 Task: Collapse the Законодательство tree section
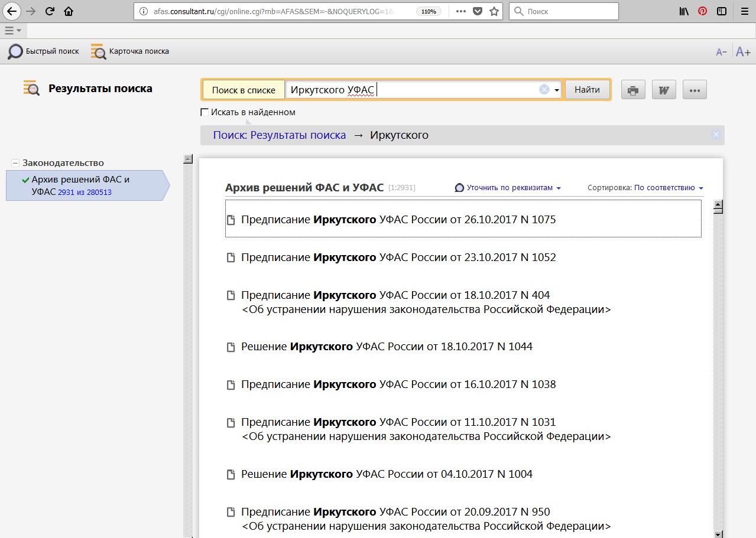pyautogui.click(x=15, y=163)
